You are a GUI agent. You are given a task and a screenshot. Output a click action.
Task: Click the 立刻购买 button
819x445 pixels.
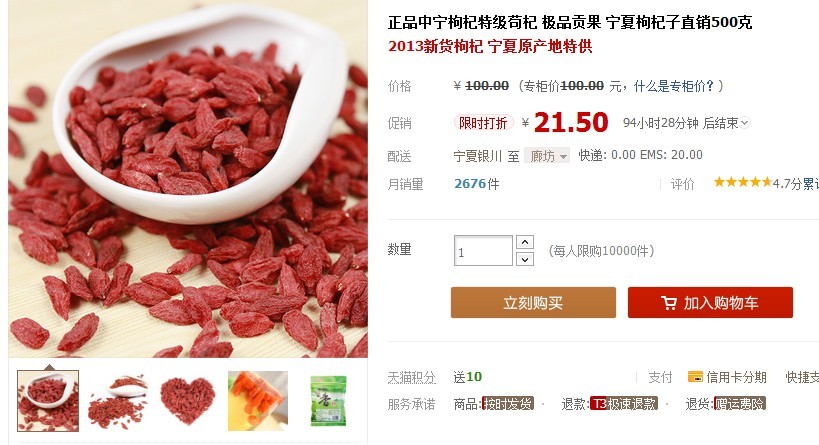tap(533, 302)
